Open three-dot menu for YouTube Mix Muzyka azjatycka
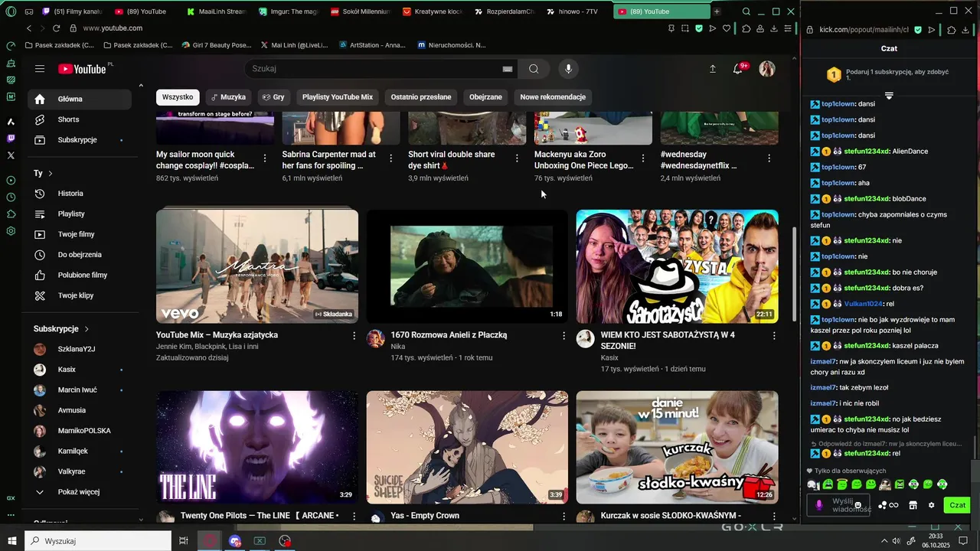 coord(354,335)
